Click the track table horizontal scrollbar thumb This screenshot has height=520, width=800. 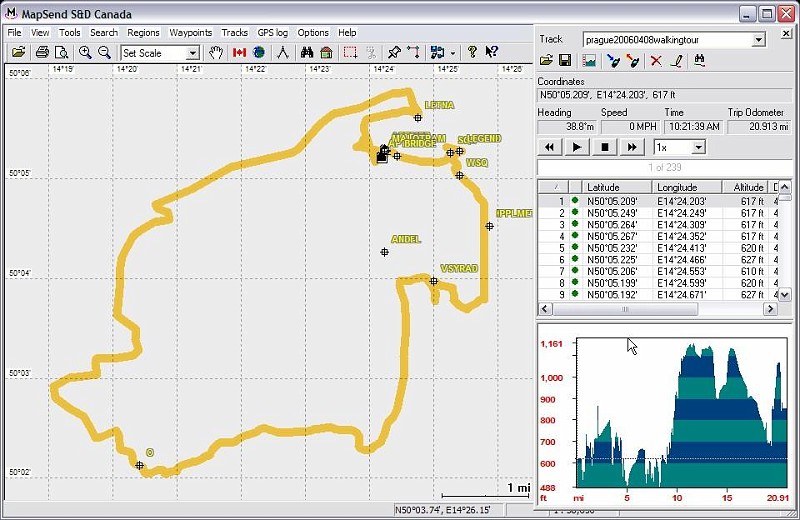point(625,309)
